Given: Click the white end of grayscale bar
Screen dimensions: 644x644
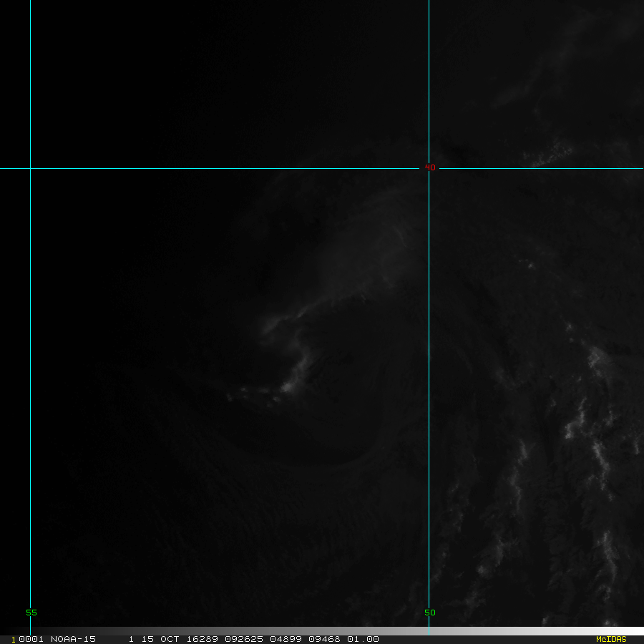Looking at the screenshot, I should coord(637,631).
